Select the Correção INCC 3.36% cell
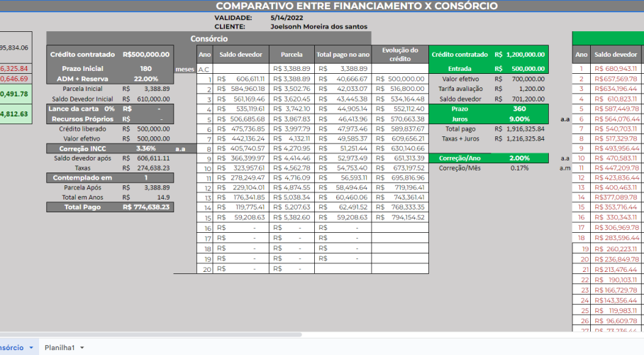 (145, 148)
